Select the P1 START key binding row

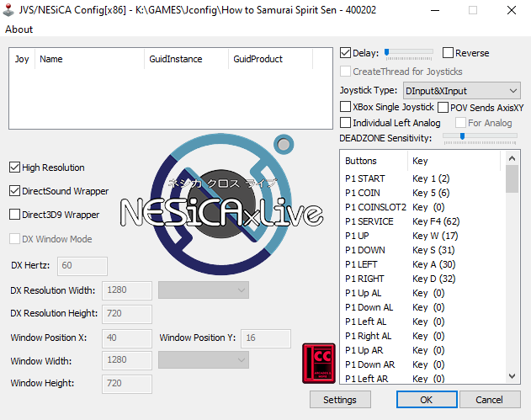coord(421,178)
